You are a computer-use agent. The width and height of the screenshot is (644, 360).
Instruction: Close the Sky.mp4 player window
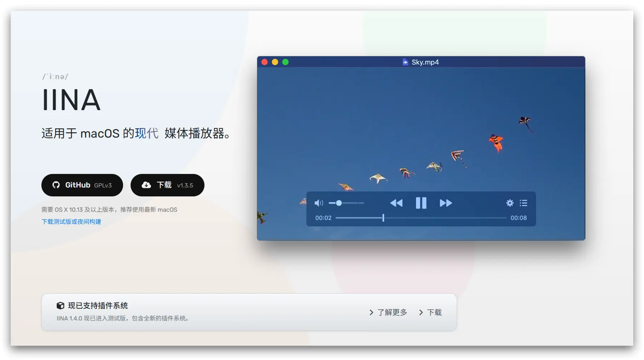(265, 62)
